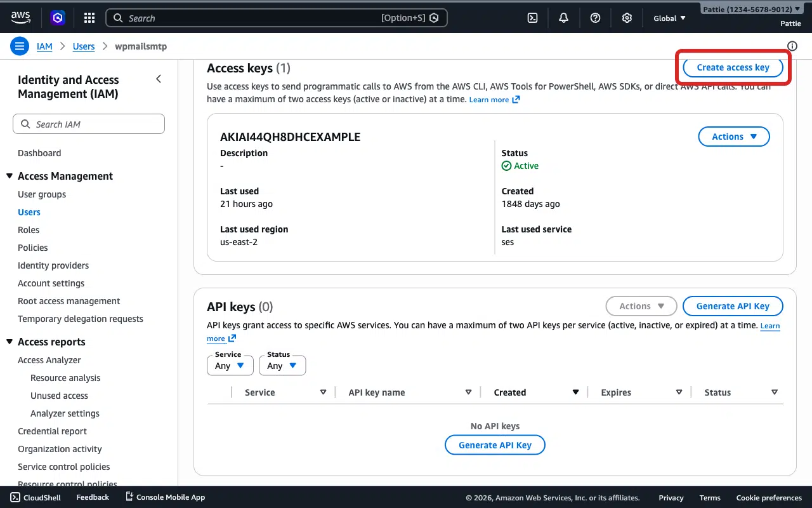Click the AWS logo home icon
812x508 pixels.
tap(20, 18)
